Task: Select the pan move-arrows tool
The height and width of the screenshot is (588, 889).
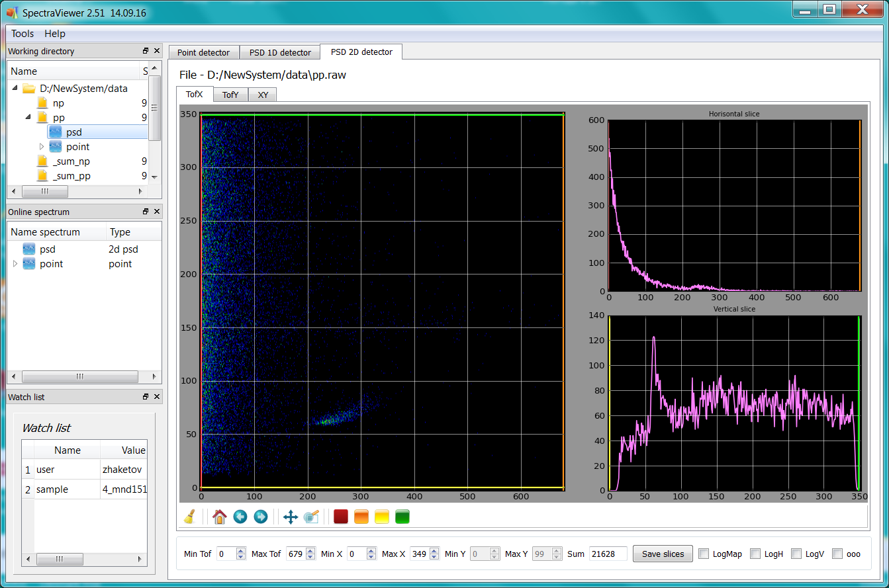Action: point(291,517)
